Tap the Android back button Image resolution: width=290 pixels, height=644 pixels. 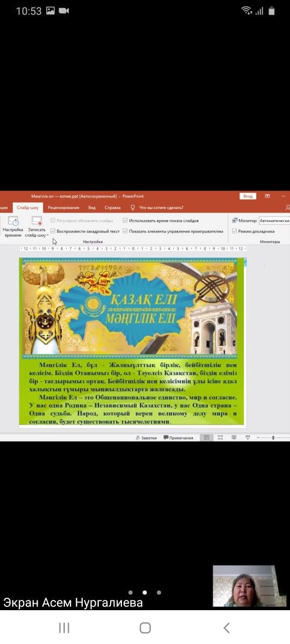(x=226, y=628)
